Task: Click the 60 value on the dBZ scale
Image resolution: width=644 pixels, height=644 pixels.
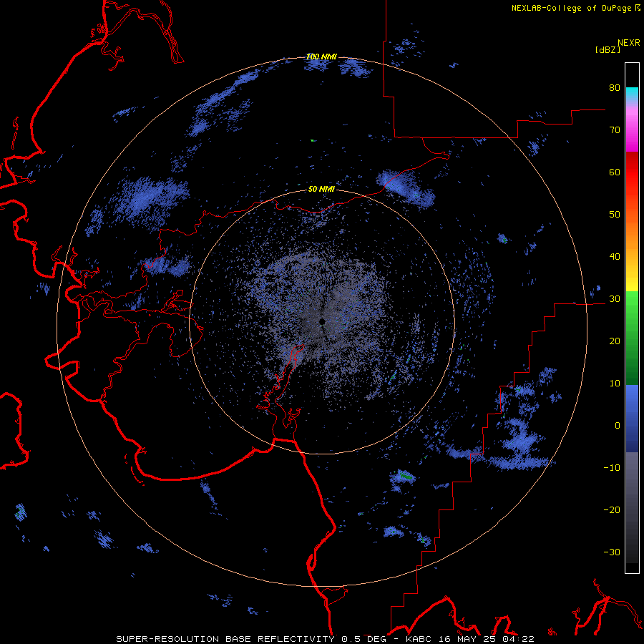Action: (615, 172)
